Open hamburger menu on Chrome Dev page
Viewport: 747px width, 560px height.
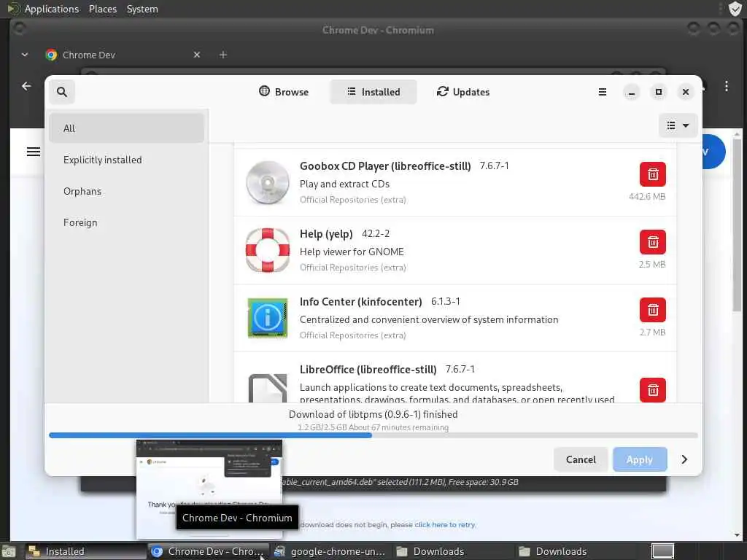pyautogui.click(x=34, y=152)
